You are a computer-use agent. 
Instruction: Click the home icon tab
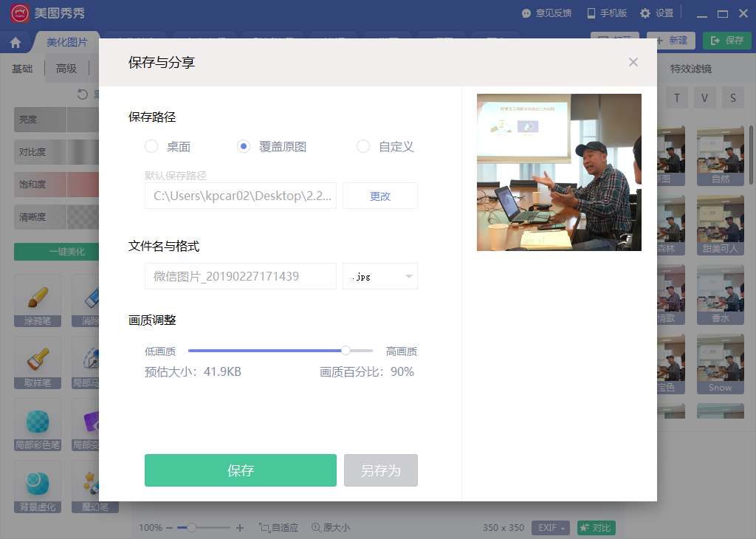click(15, 43)
